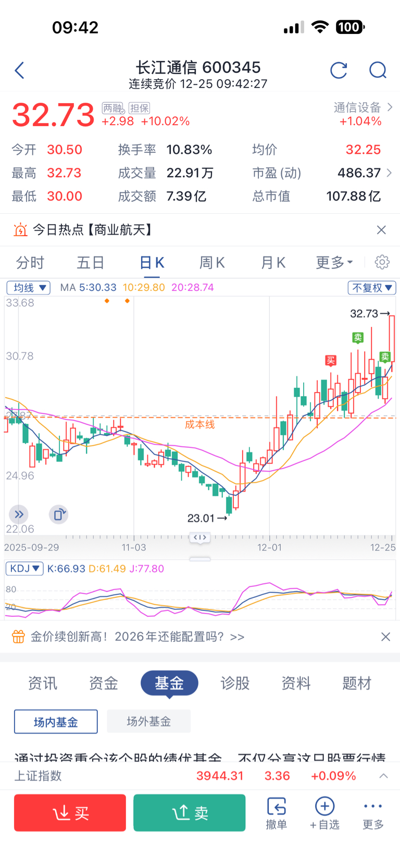Select 场内基金 option
Image resolution: width=400 pixels, height=868 pixels.
point(56,722)
